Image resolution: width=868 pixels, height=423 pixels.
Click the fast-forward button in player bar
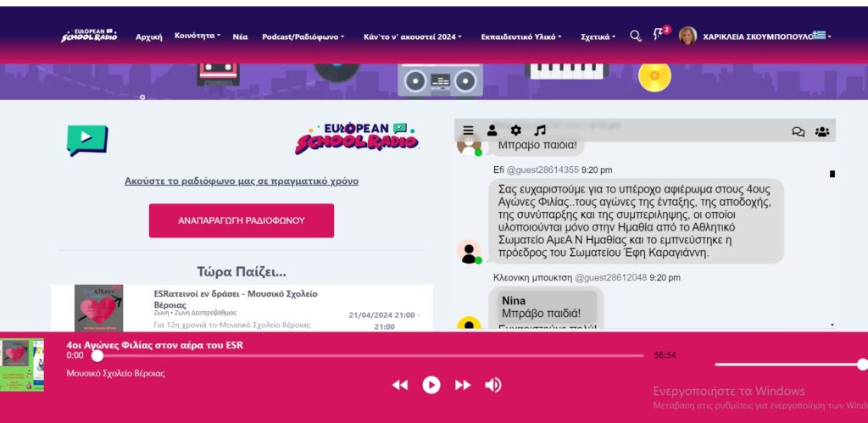pos(463,385)
